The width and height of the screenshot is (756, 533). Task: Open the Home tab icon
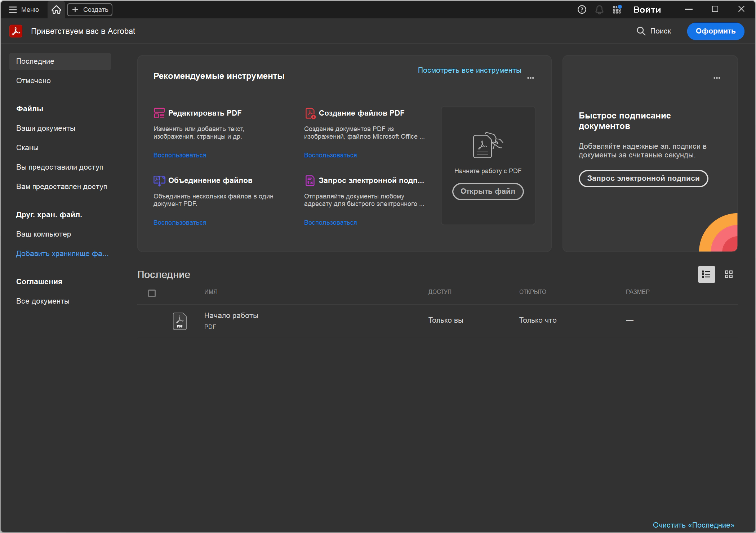56,10
